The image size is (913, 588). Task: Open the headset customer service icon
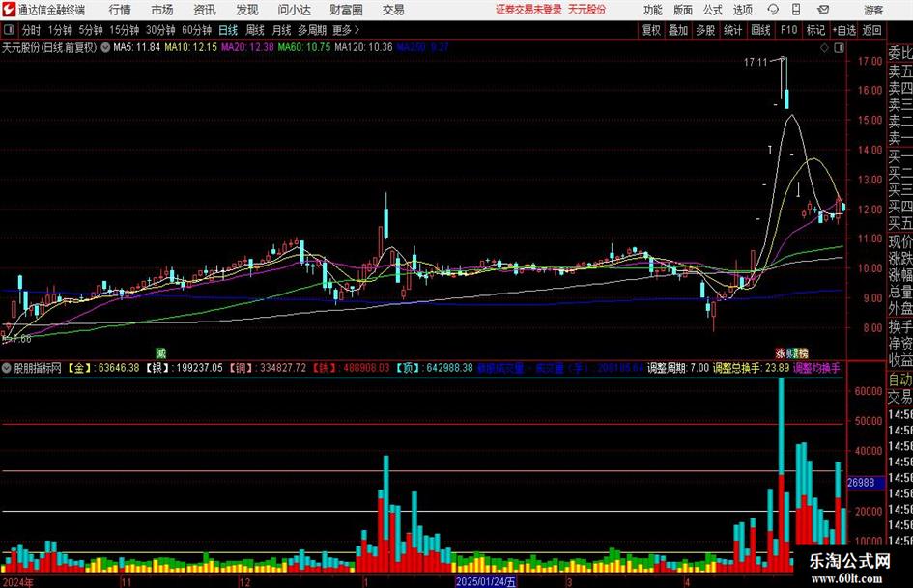[x=773, y=10]
